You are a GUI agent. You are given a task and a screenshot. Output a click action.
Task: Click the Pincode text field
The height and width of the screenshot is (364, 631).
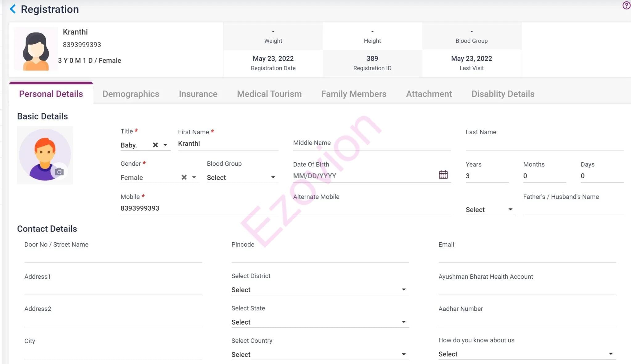(320, 257)
